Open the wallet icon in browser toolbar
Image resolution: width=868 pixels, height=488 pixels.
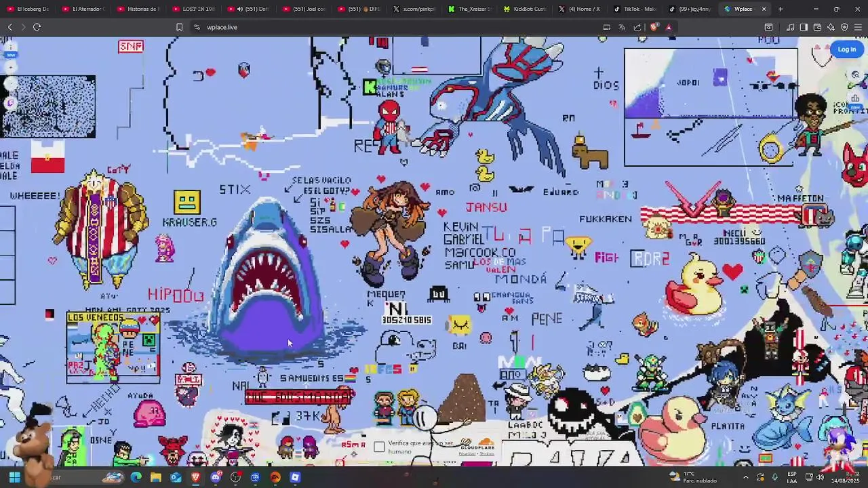click(x=817, y=27)
